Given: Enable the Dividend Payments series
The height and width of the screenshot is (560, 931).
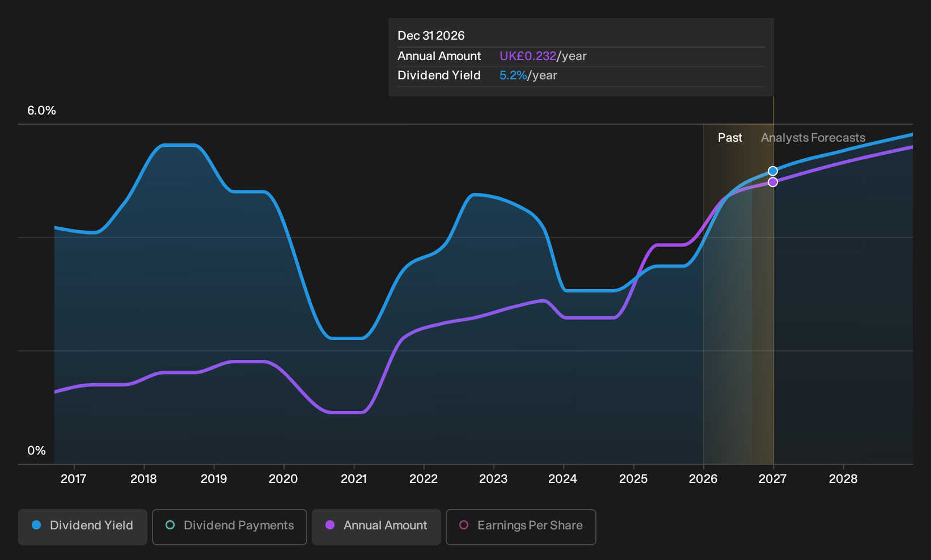Looking at the screenshot, I should 230,527.
